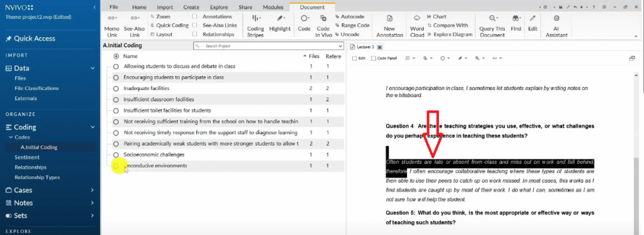Click the Code ribbon button
Screen dimensions: 644x235
[x=304, y=23]
